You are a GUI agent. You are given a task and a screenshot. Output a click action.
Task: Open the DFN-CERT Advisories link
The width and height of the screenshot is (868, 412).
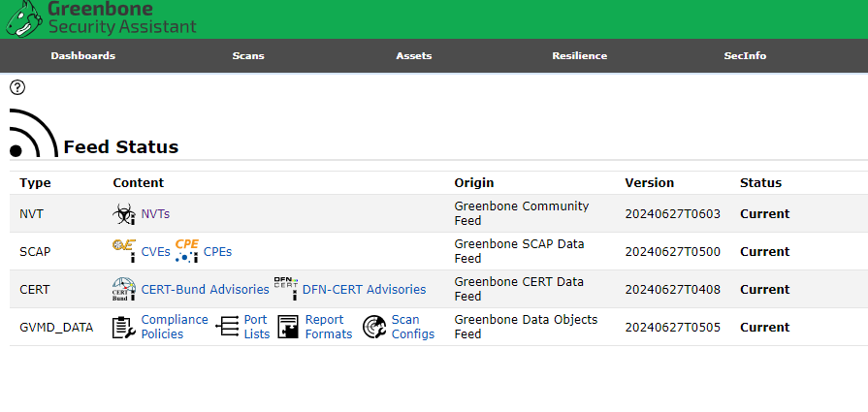tap(364, 289)
